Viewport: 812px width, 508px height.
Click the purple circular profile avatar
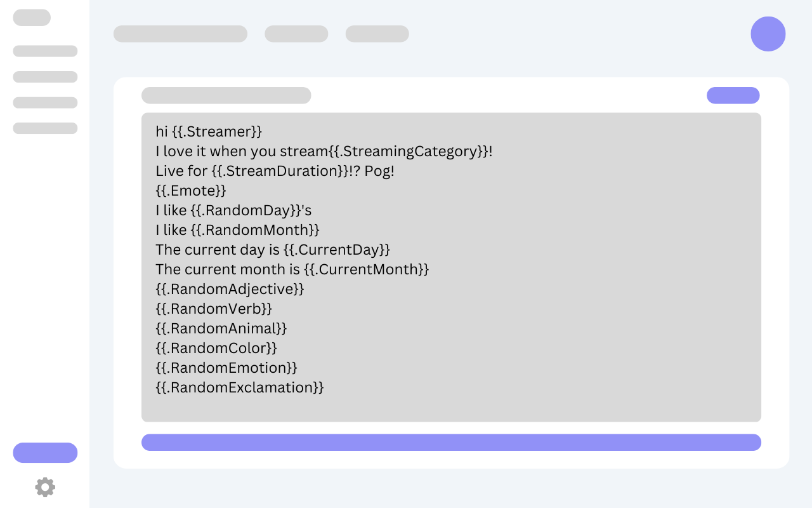coord(768,34)
